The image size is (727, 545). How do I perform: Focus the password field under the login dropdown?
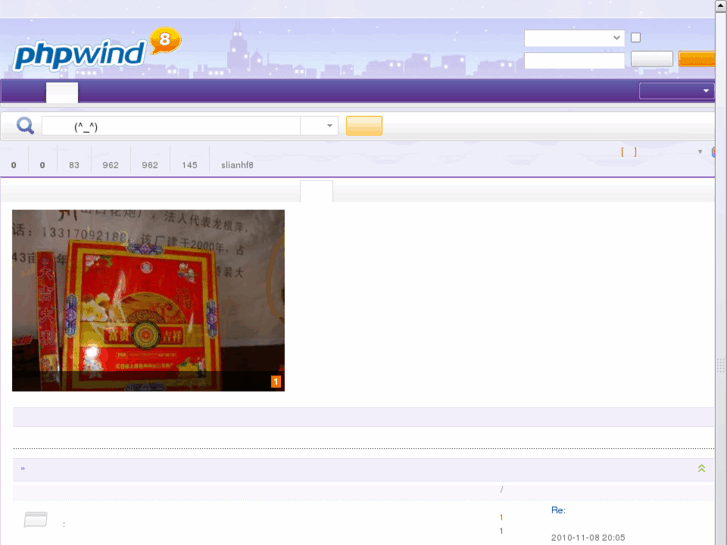574,60
